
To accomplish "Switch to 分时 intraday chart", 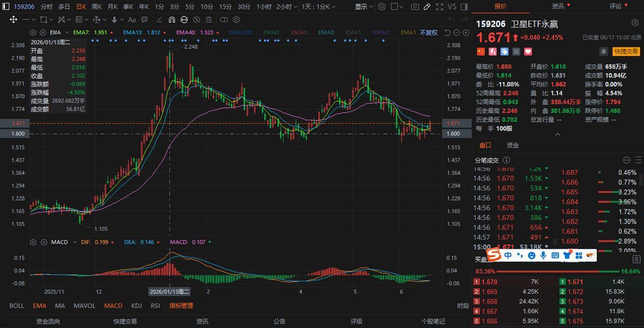I will [x=46, y=7].
